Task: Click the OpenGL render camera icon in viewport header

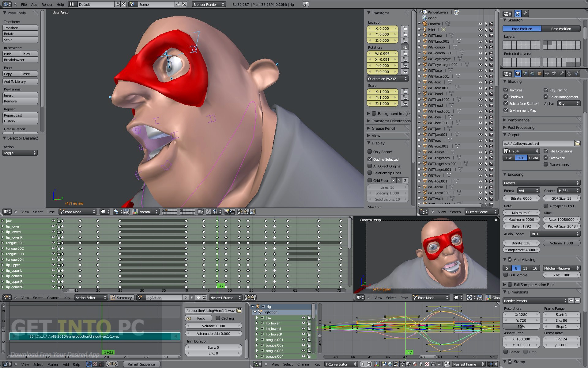Action: pos(226,212)
